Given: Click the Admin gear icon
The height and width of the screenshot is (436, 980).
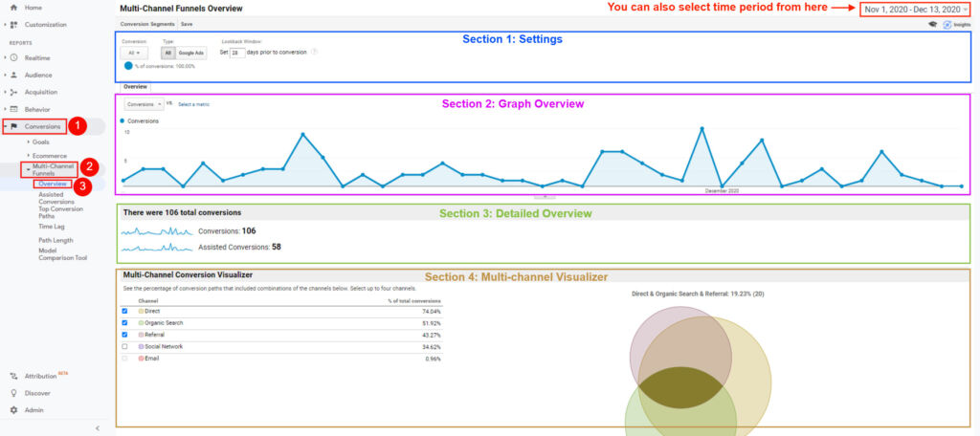Looking at the screenshot, I should point(13,410).
